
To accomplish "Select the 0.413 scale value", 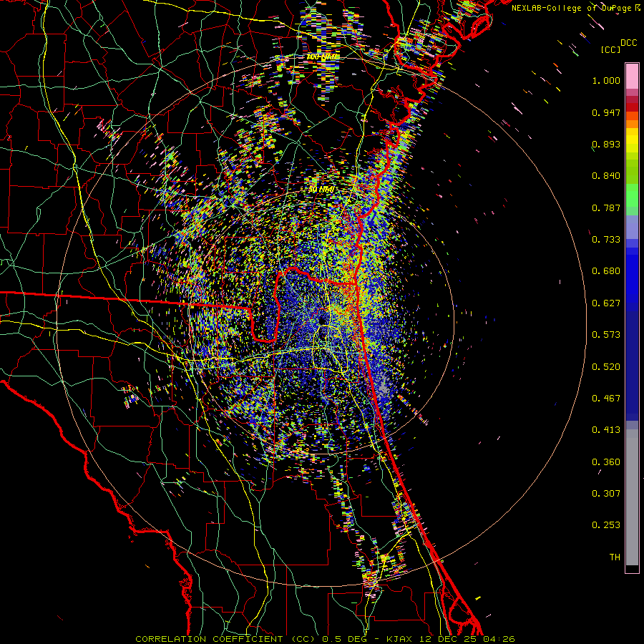I will 606,430.
